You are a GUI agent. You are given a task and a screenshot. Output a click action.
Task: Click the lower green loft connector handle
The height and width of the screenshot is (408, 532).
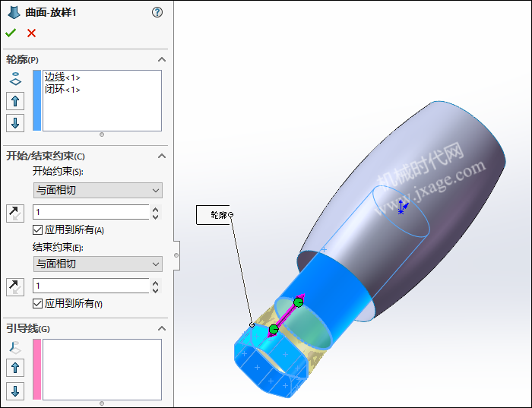tap(274, 329)
